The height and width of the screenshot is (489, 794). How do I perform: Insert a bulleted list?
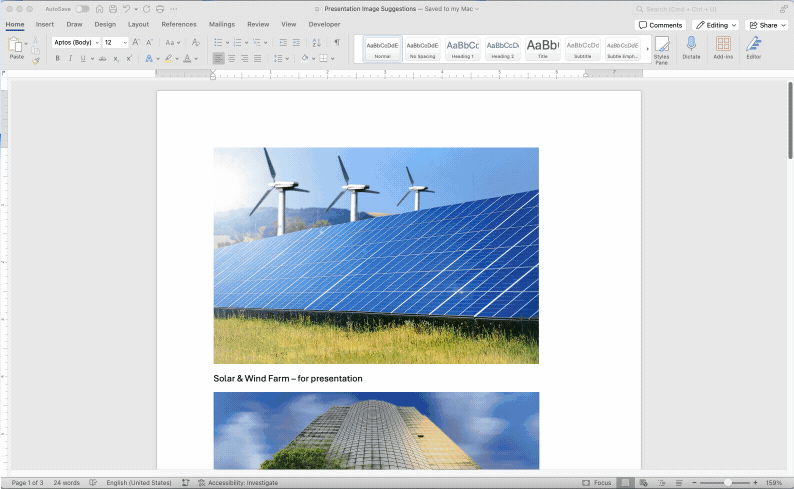tap(218, 43)
